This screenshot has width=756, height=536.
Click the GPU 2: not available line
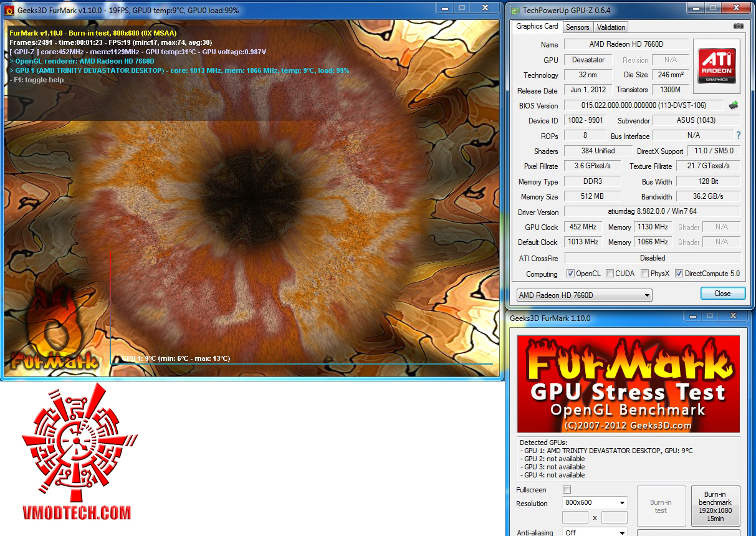(x=552, y=459)
